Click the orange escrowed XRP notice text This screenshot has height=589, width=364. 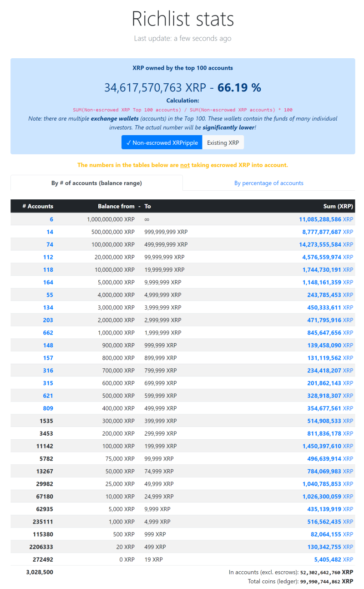tap(182, 165)
